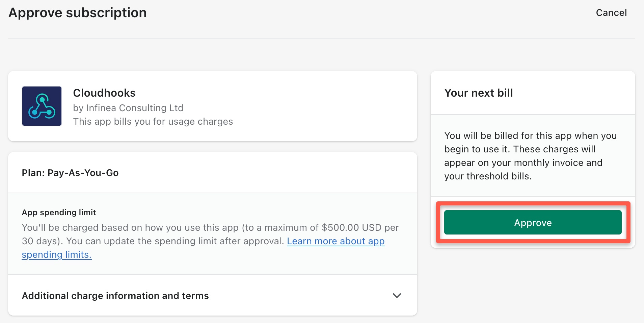Click 'This app bills you for usage charges'
The width and height of the screenshot is (644, 323).
click(x=153, y=122)
